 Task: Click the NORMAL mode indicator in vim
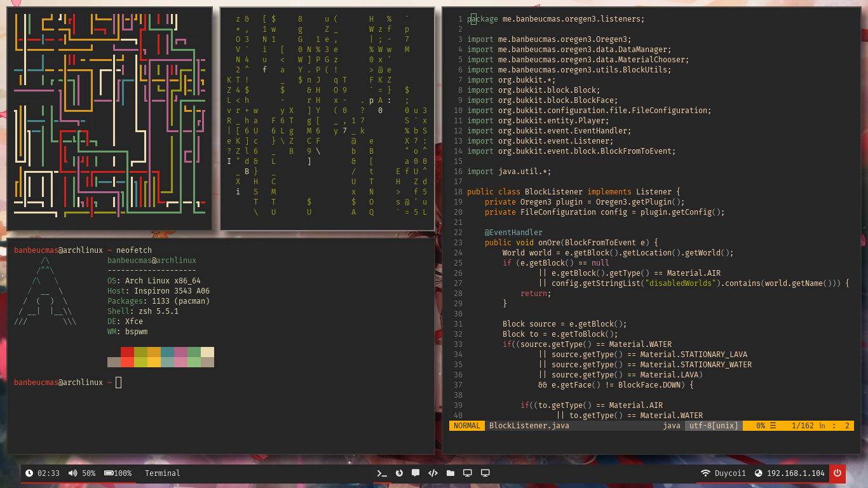pyautogui.click(x=467, y=426)
